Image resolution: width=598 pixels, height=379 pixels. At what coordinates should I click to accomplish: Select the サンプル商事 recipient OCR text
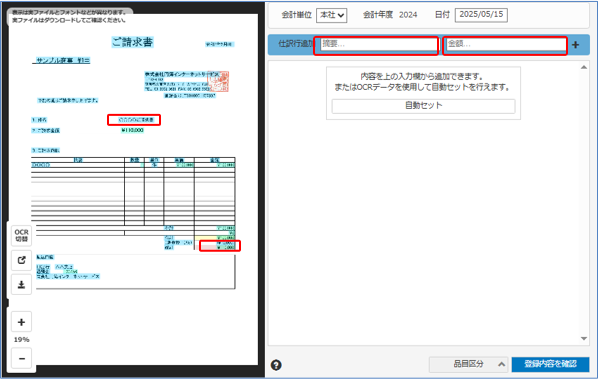pyautogui.click(x=63, y=60)
